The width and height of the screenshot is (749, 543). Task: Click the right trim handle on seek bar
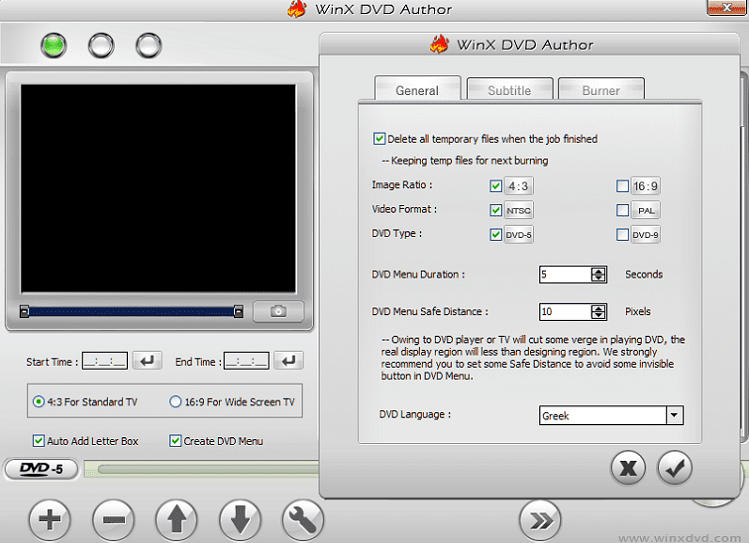coord(238,312)
